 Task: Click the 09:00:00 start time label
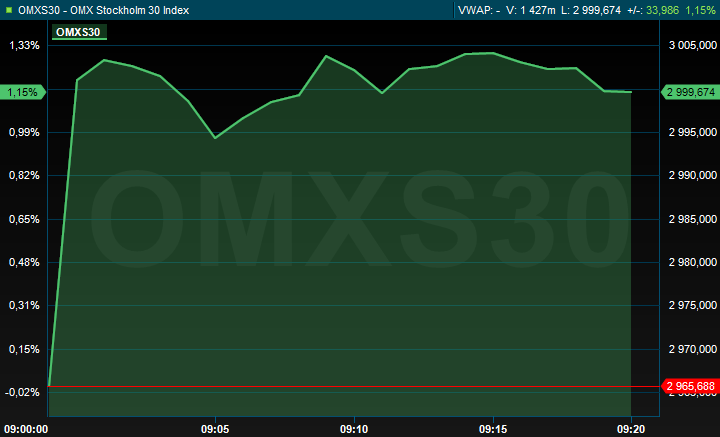(x=27, y=427)
